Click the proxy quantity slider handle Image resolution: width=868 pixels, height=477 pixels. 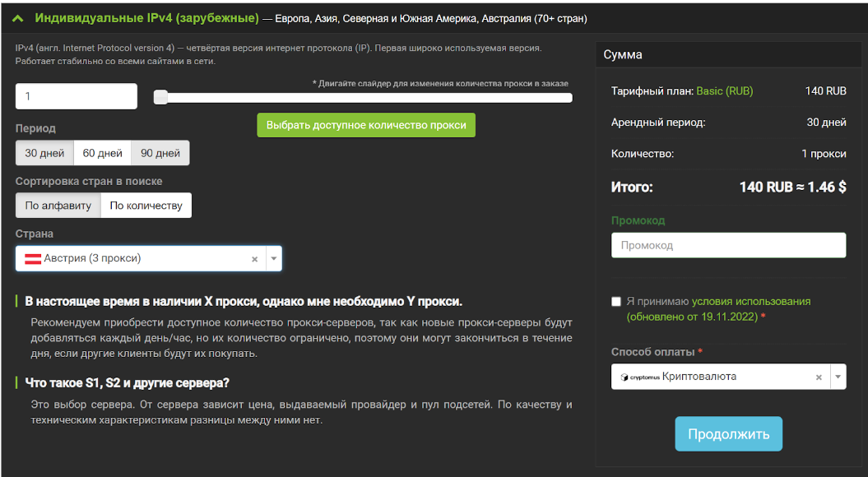pyautogui.click(x=159, y=97)
